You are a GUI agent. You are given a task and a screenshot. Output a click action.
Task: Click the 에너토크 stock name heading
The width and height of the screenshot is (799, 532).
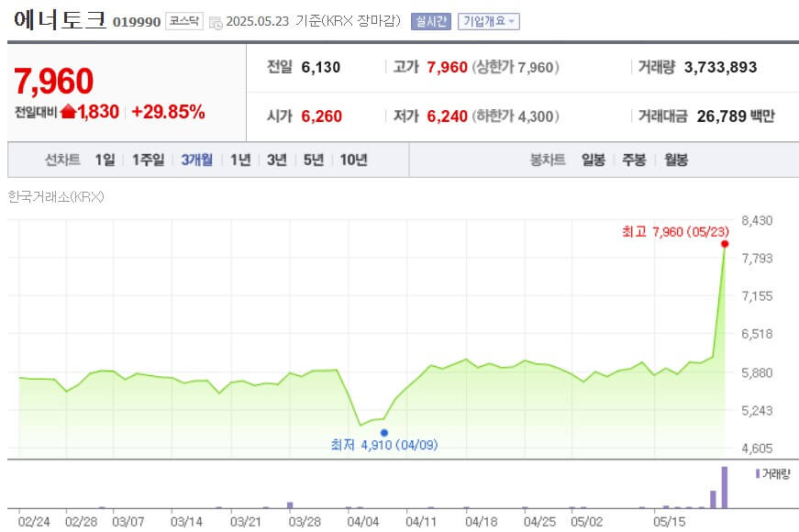61,20
